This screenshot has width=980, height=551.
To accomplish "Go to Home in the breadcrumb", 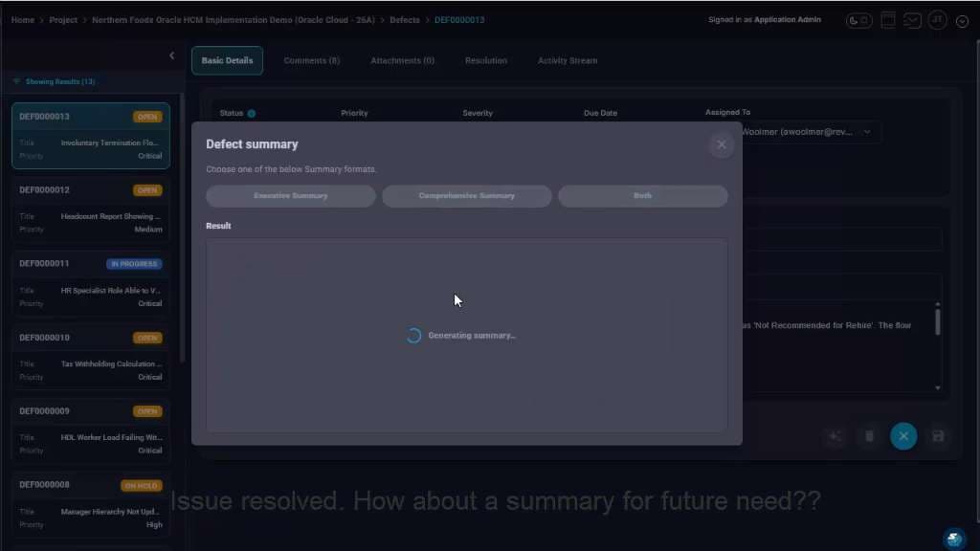I will pos(23,20).
